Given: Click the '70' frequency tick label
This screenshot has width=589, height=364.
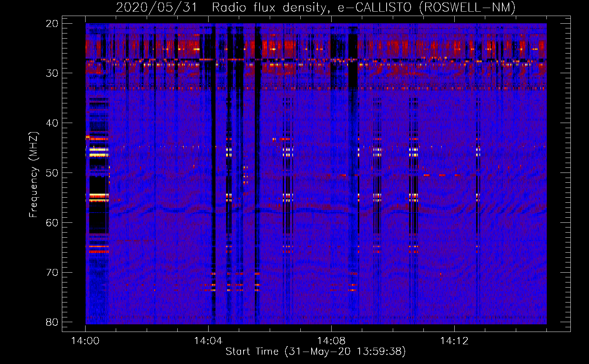Looking at the screenshot, I should [52, 273].
